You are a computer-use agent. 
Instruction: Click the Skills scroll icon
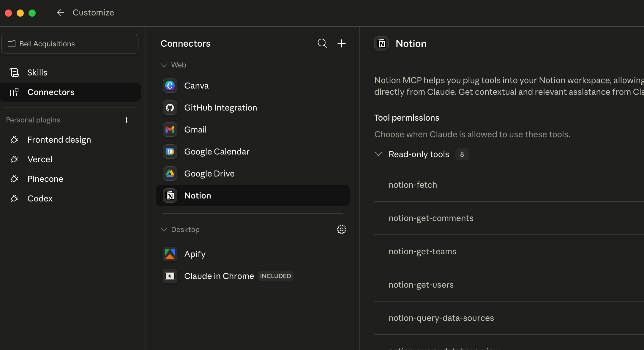click(x=14, y=72)
